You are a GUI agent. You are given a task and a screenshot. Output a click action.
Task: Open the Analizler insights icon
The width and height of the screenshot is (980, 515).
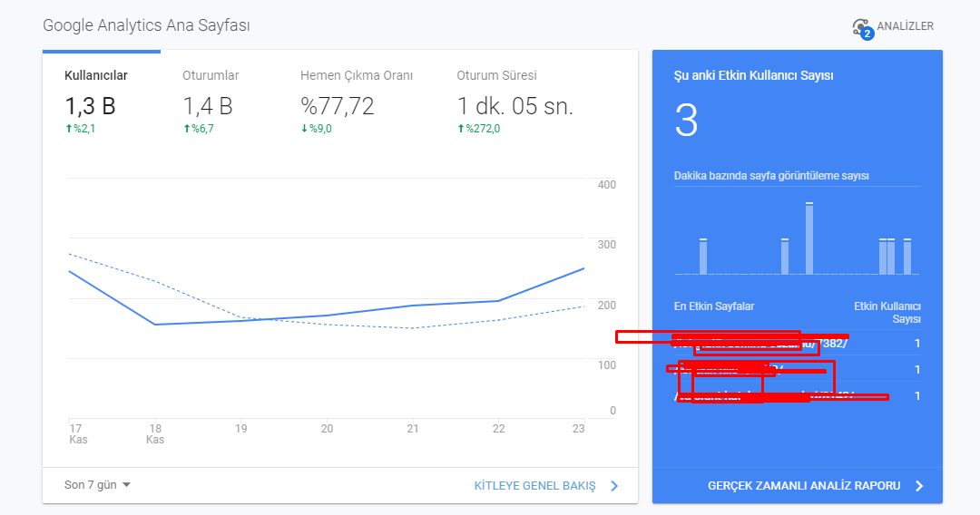point(860,27)
